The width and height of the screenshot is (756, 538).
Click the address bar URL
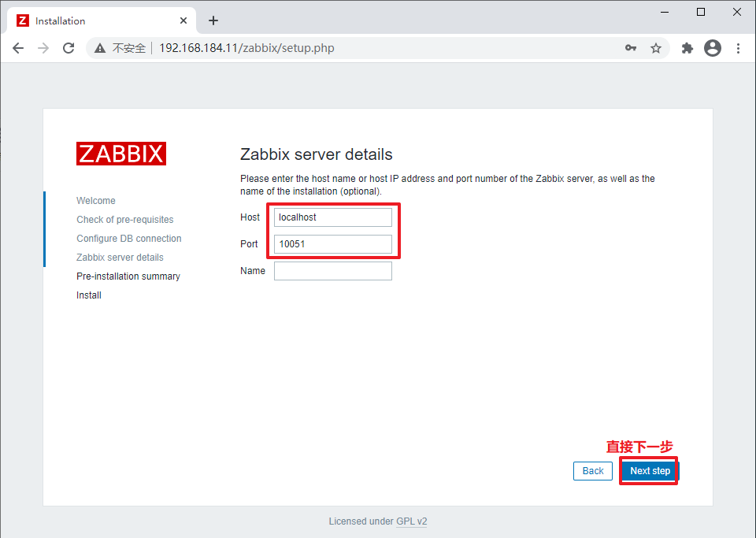pyautogui.click(x=246, y=48)
